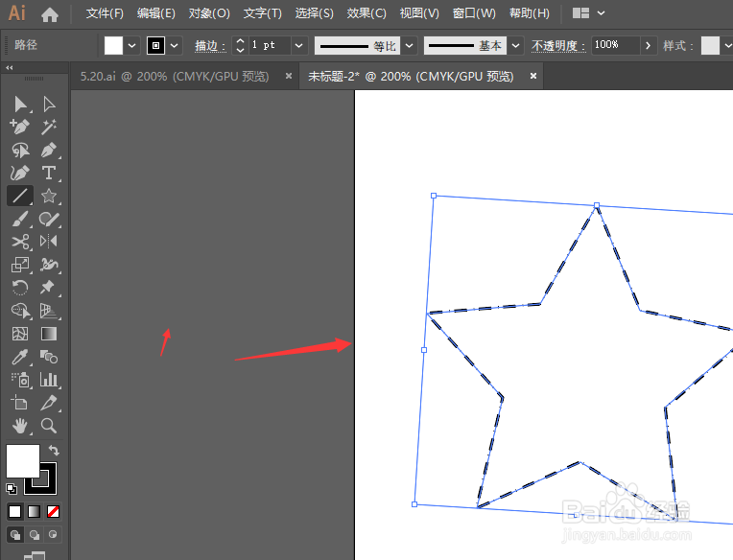Apply solid Color mode button
Screen dimensions: 733x560
(15, 511)
